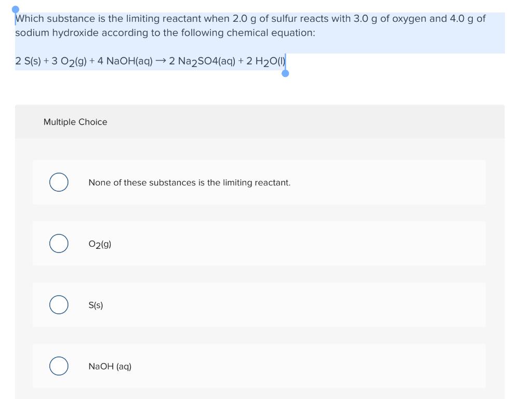Click the answer text O2(g)
Screen dimensions: 532x399
(99, 244)
